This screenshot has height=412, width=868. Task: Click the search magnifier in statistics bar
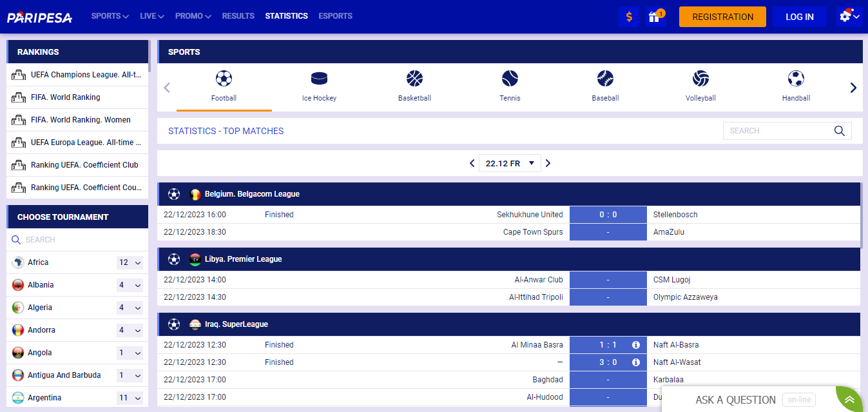[x=840, y=131]
